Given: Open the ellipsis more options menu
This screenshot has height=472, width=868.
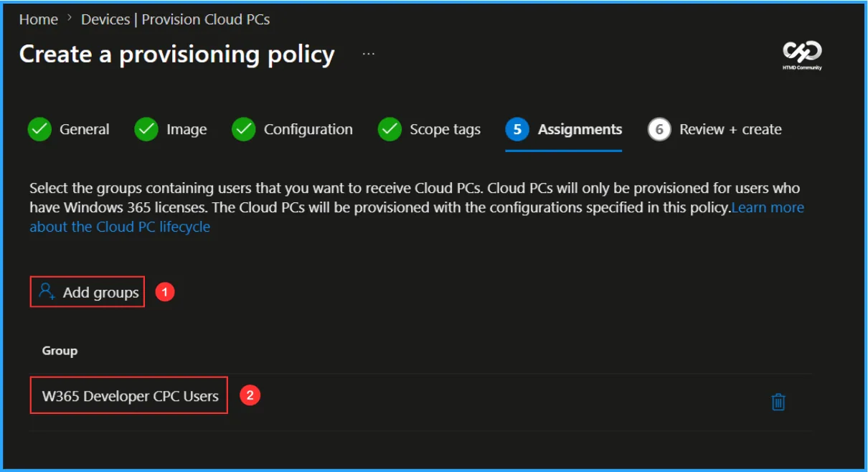Looking at the screenshot, I should point(369,54).
